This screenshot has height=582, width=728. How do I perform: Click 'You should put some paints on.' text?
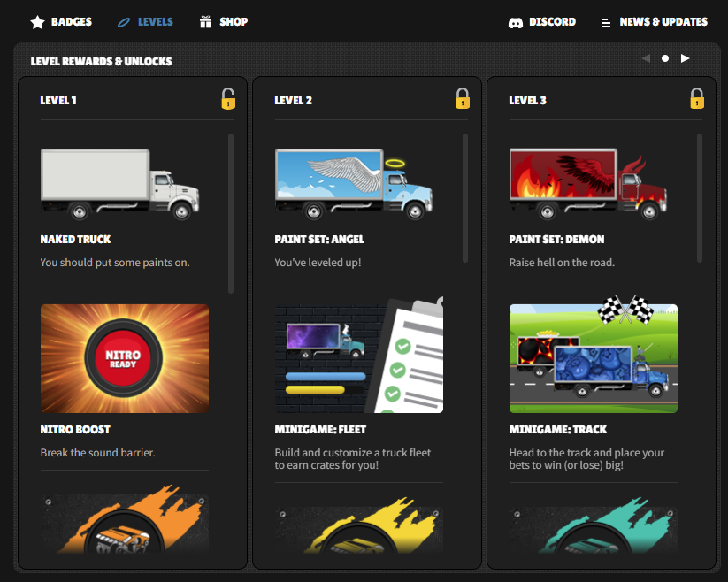click(115, 263)
